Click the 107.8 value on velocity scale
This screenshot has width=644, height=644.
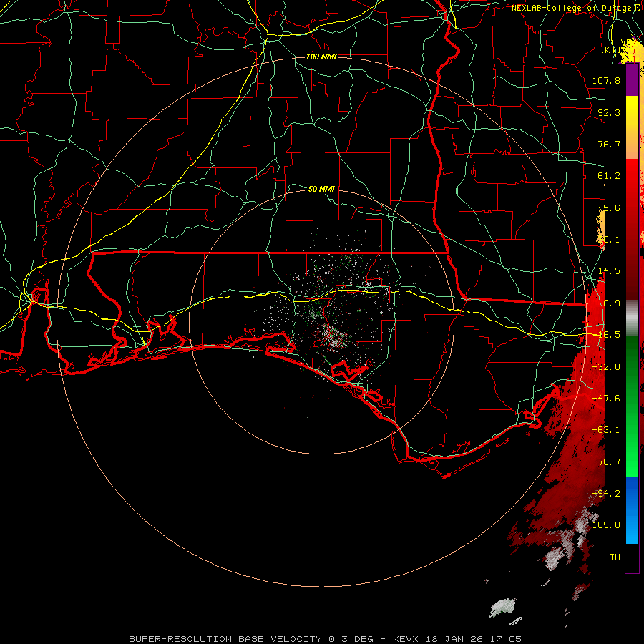(606, 80)
